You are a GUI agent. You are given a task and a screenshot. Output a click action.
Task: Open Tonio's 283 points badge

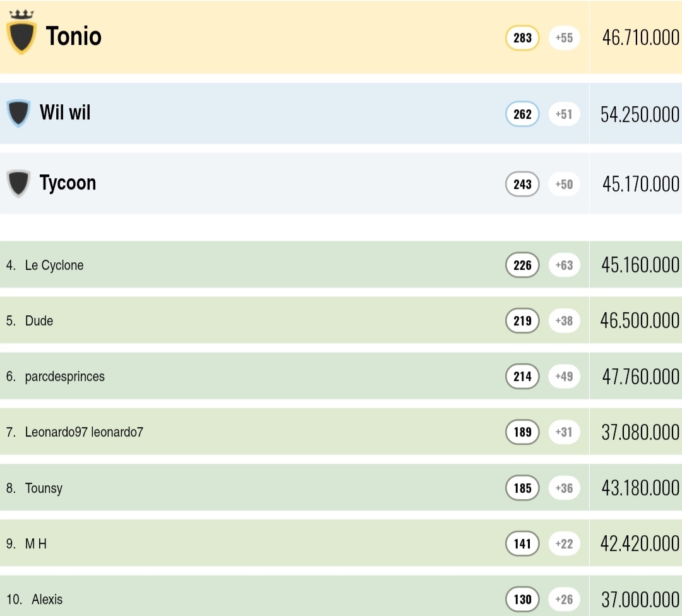(522, 38)
